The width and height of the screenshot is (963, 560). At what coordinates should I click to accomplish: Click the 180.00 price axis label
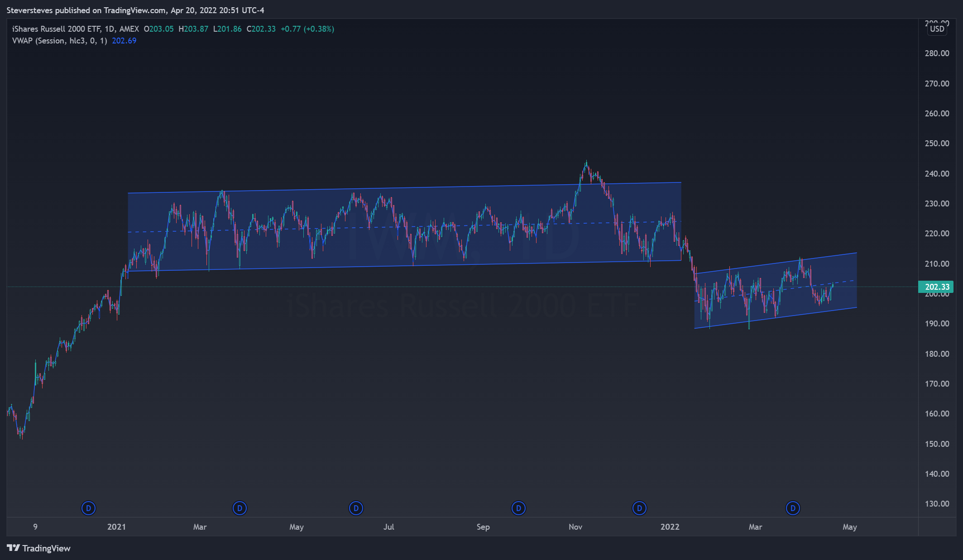pos(937,354)
